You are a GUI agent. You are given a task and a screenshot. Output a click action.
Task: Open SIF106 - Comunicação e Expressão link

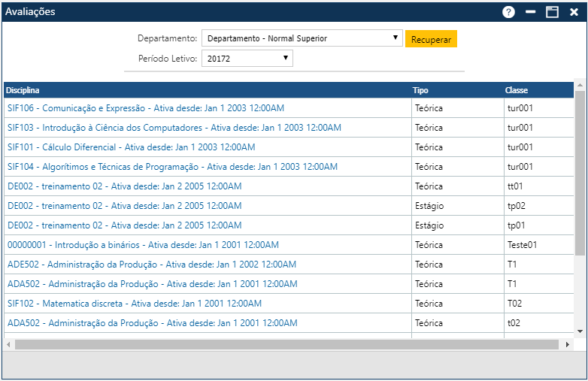click(146, 108)
